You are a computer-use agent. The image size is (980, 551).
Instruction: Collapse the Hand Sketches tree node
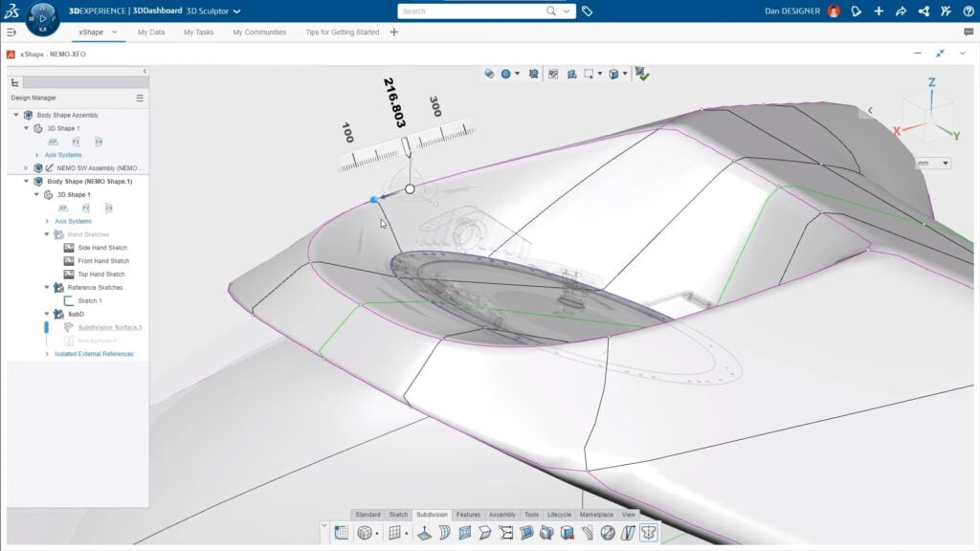47,233
